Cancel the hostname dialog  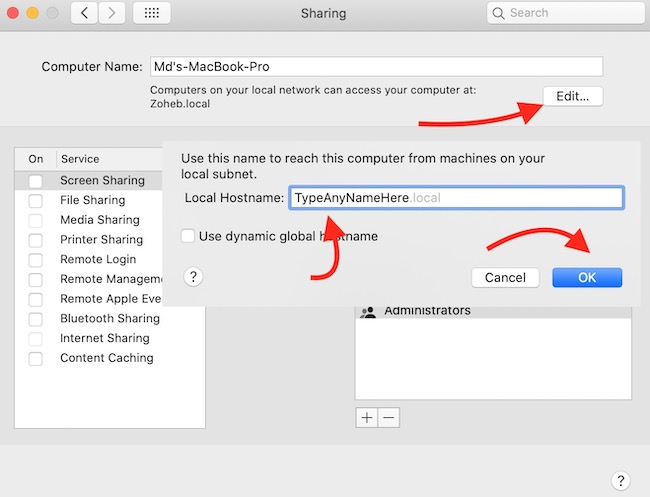point(505,277)
